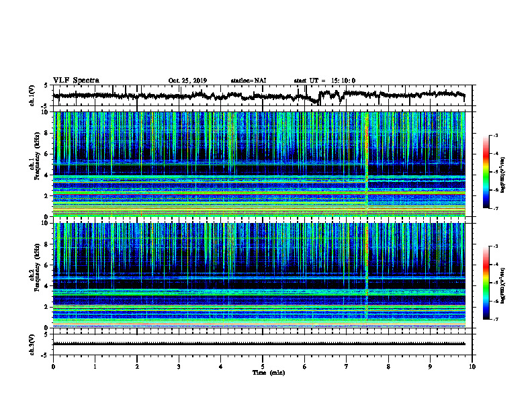Click the time axis tick label "1"
Image resolution: width=532 pixels, height=411 pixels.
pos(95,367)
